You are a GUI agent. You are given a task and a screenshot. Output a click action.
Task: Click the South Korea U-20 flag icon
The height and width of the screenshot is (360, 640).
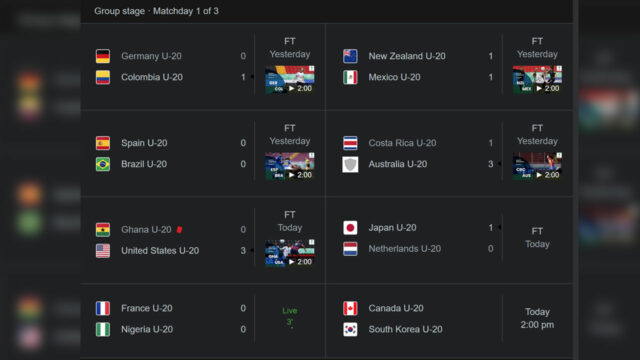click(x=350, y=329)
